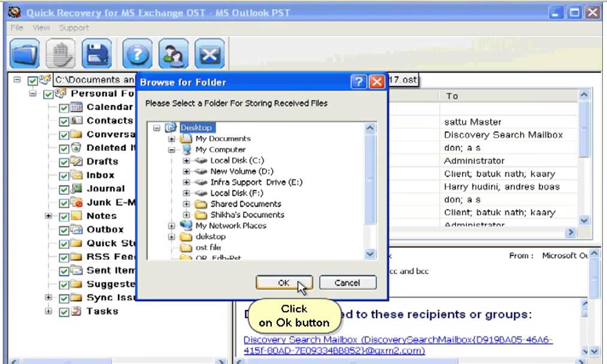This screenshot has width=607, height=364.
Task: Click the open folder toolbar icon
Action: click(25, 53)
